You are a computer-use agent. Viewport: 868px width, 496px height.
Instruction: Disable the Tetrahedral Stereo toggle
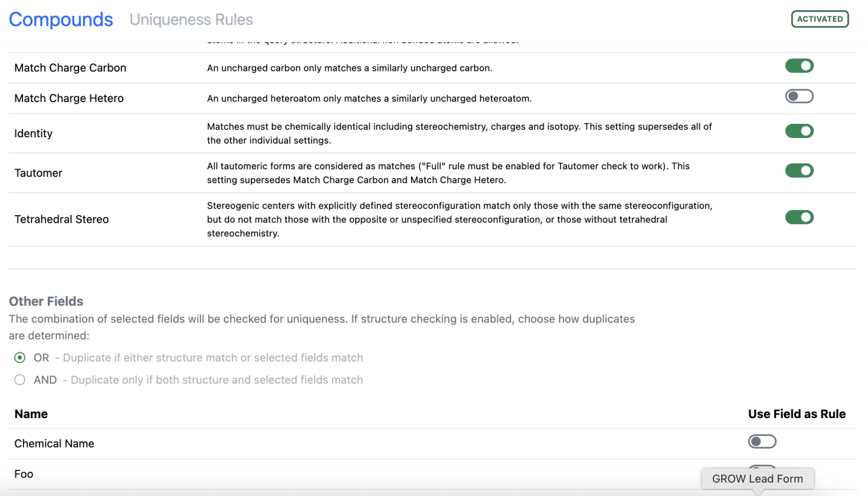click(799, 217)
